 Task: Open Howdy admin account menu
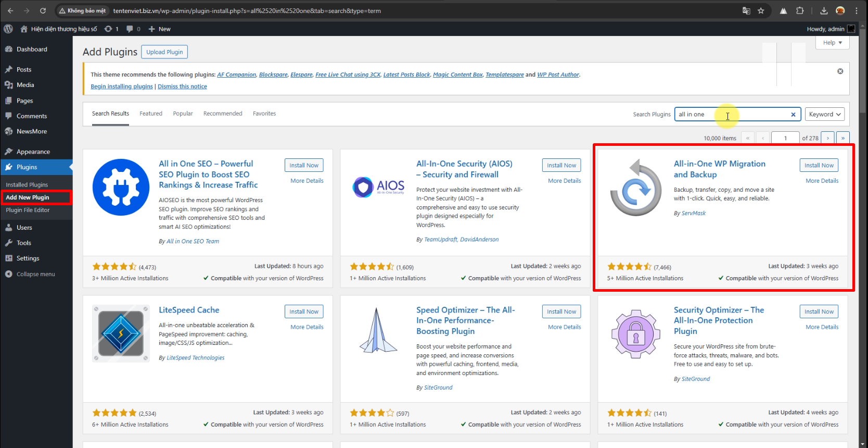[831, 29]
